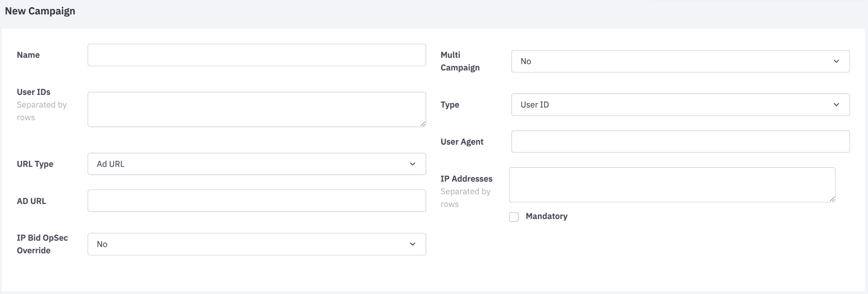Viewport: 868px width, 294px height.
Task: Click the Type label
Action: tap(450, 105)
